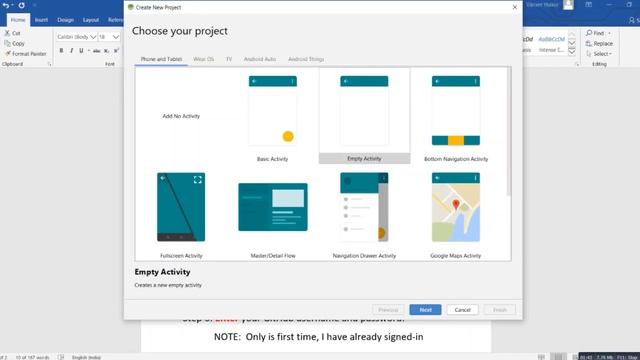Screen dimensions: 640x360
Task: Open the Android Auto tab
Action: (x=260, y=59)
